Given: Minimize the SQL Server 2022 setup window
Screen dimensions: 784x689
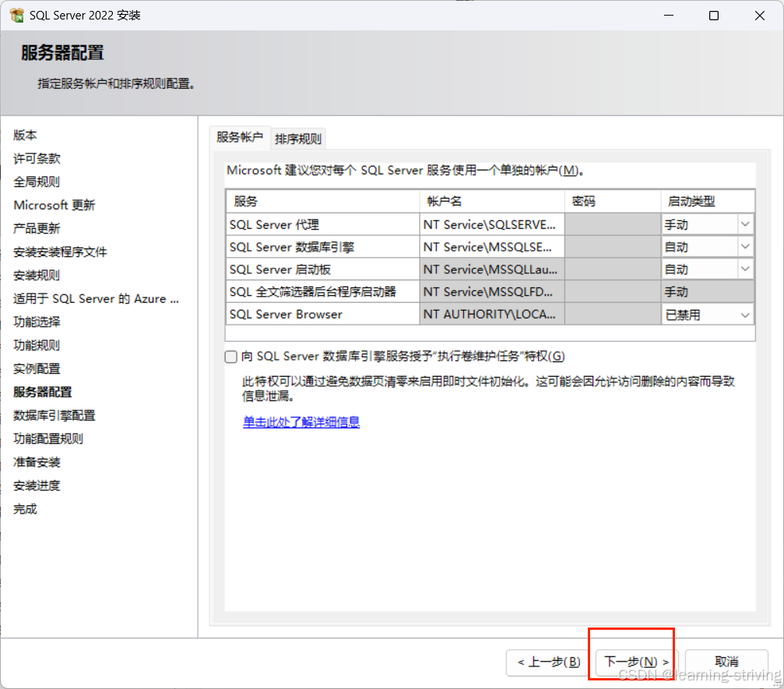Looking at the screenshot, I should pyautogui.click(x=669, y=16).
